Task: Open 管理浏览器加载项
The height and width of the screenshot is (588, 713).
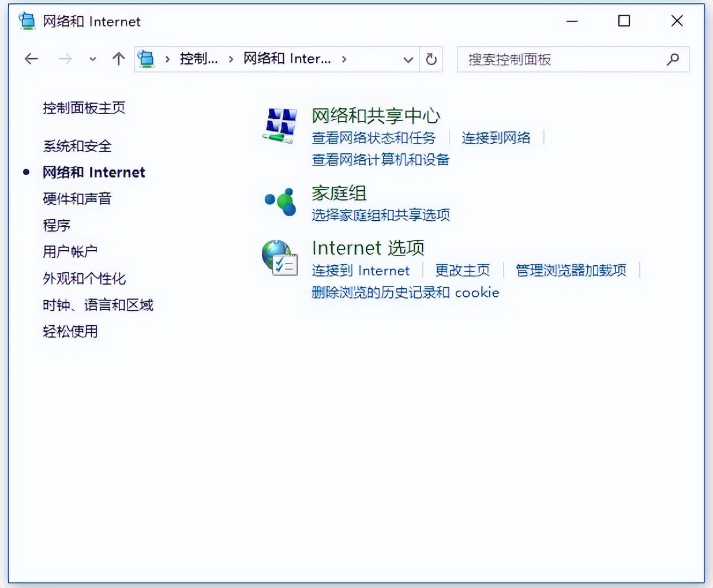Action: [571, 270]
